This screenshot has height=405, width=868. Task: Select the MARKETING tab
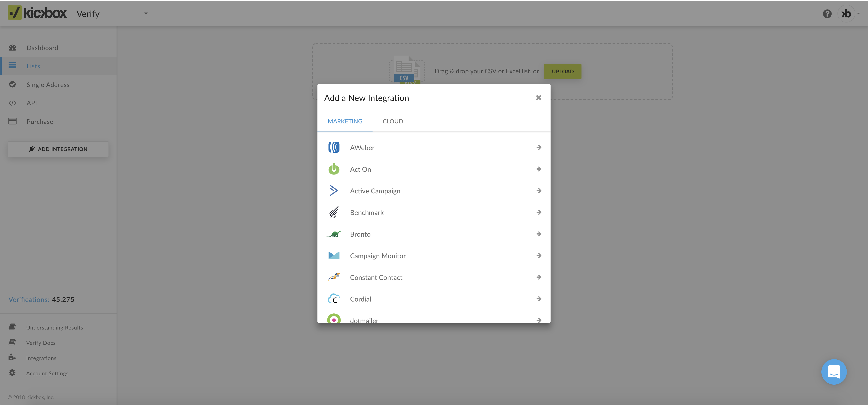tap(345, 121)
